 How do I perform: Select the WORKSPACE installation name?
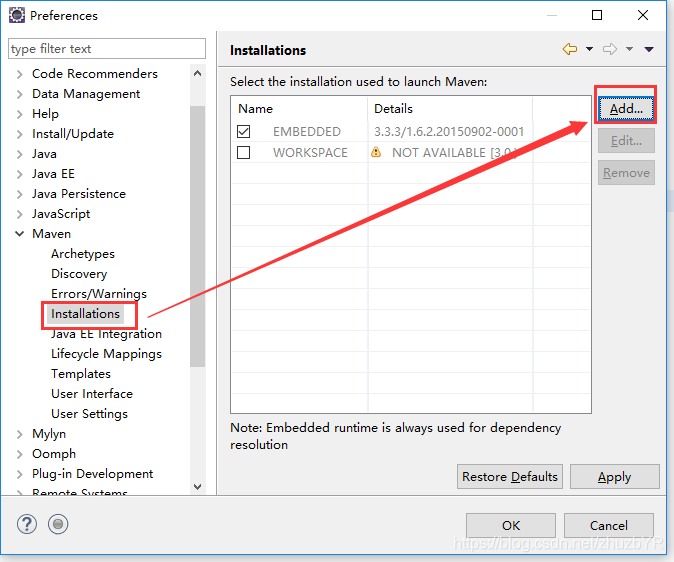coord(310,153)
